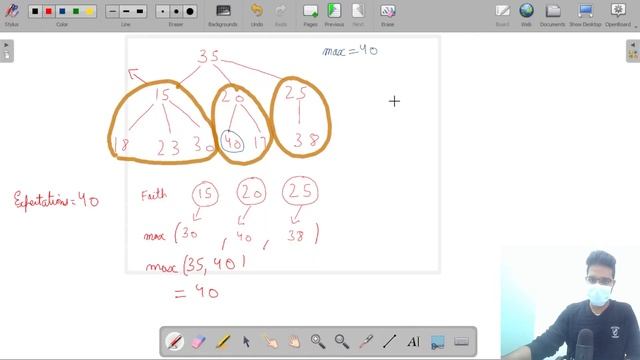Image resolution: width=640 pixels, height=360 pixels.
Task: Set the thinnest line width
Action: (x=113, y=11)
